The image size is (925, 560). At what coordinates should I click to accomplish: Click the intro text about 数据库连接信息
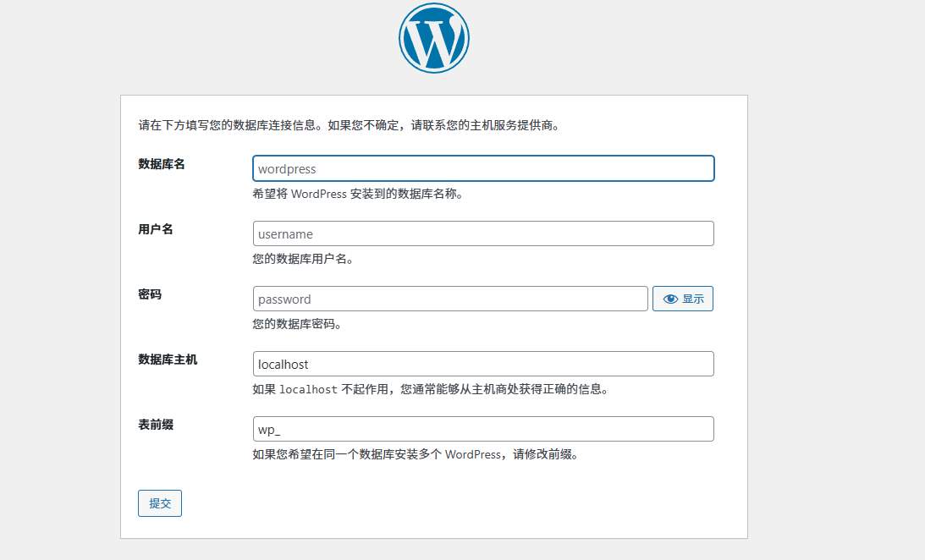pyautogui.click(x=350, y=126)
